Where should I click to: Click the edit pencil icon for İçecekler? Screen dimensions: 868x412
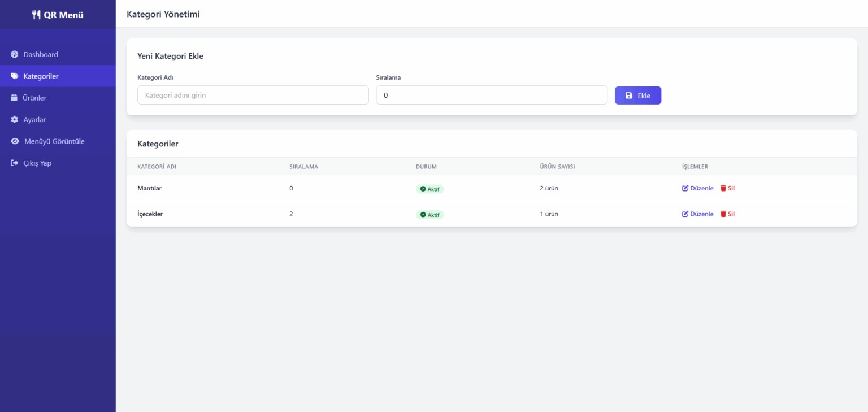pyautogui.click(x=685, y=214)
